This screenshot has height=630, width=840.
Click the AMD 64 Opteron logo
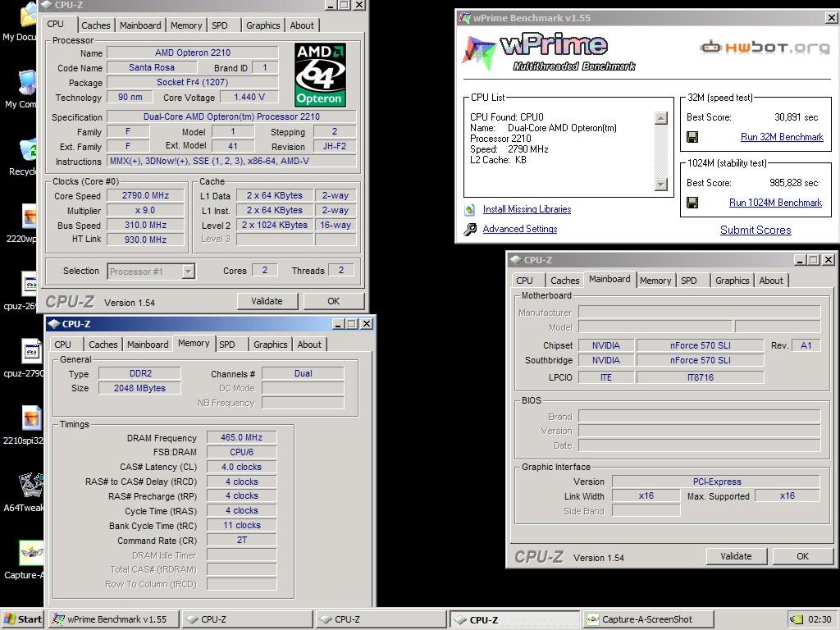tap(320, 75)
